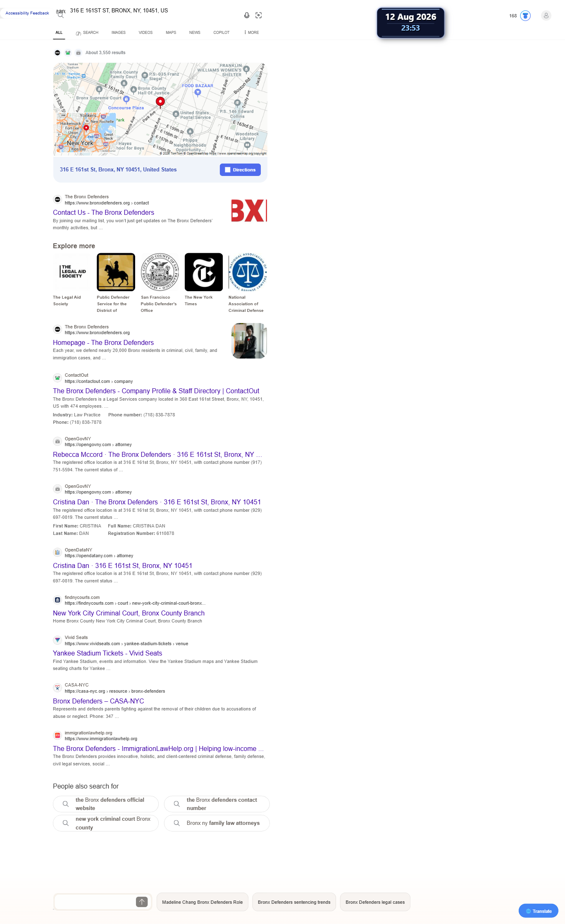
Task: Search 'the Bronx defenders contact number' suggestion
Action: 217,804
